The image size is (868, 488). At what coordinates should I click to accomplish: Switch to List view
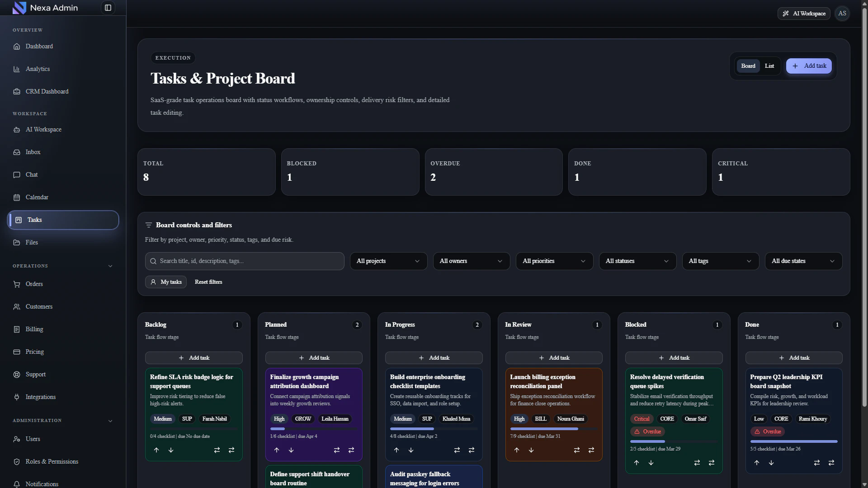[769, 66]
